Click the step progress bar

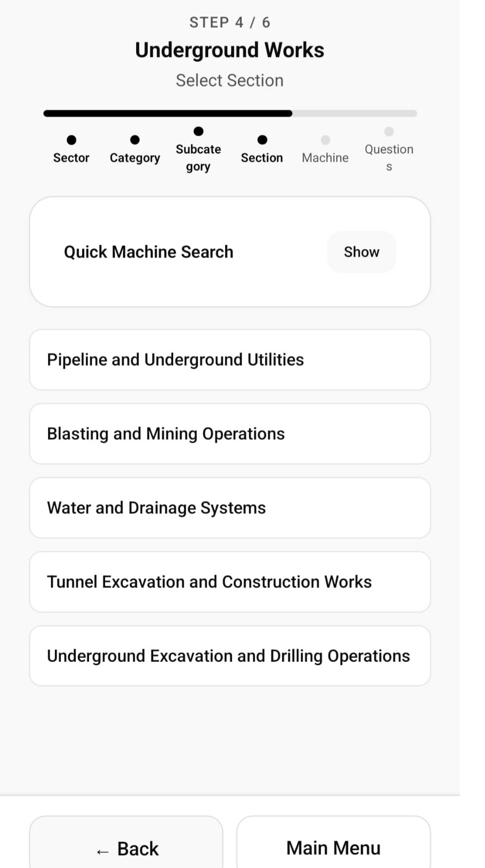tap(230, 113)
